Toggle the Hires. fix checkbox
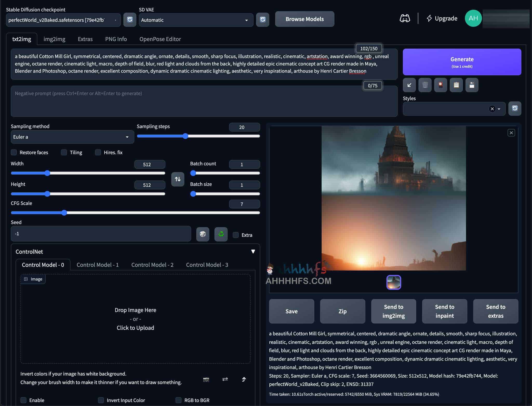The height and width of the screenshot is (406, 532). click(98, 152)
